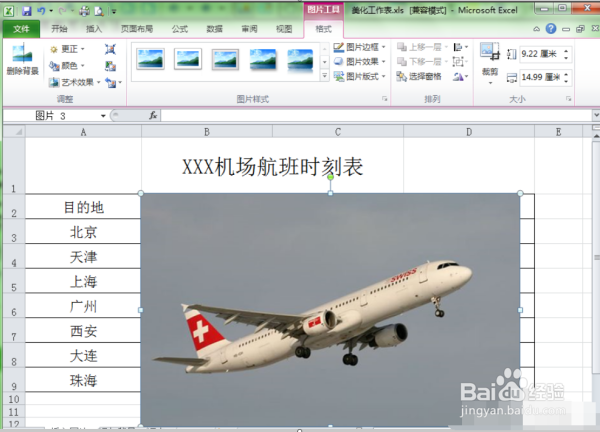The image size is (600, 432).
Task: Open the Artistic Effects (艺术效果) menu
Action: coord(75,82)
